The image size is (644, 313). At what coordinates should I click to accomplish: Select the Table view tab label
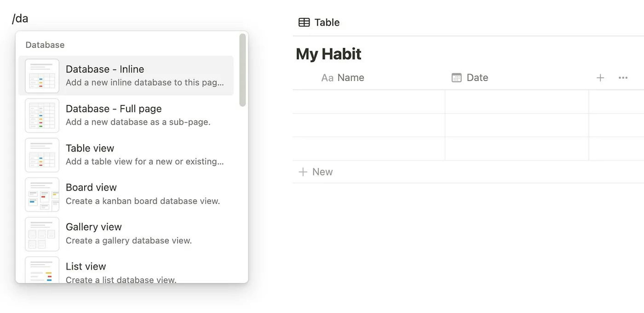[327, 22]
